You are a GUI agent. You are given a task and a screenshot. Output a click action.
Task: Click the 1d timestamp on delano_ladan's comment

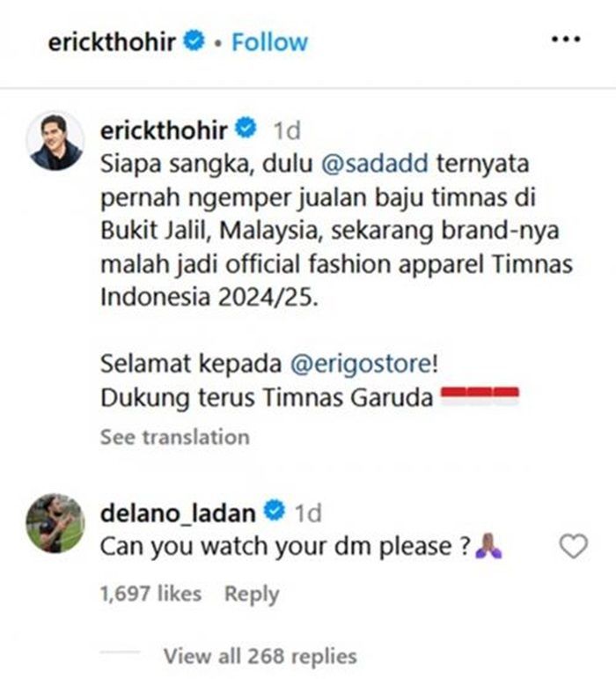308,513
